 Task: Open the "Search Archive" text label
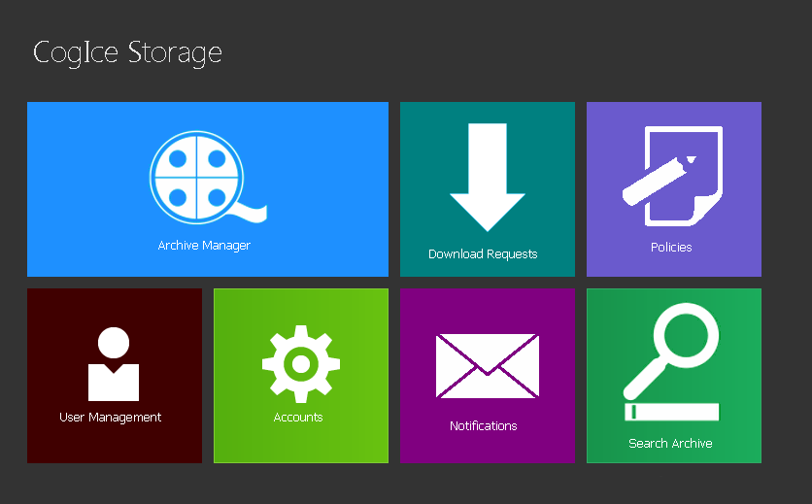[670, 444]
